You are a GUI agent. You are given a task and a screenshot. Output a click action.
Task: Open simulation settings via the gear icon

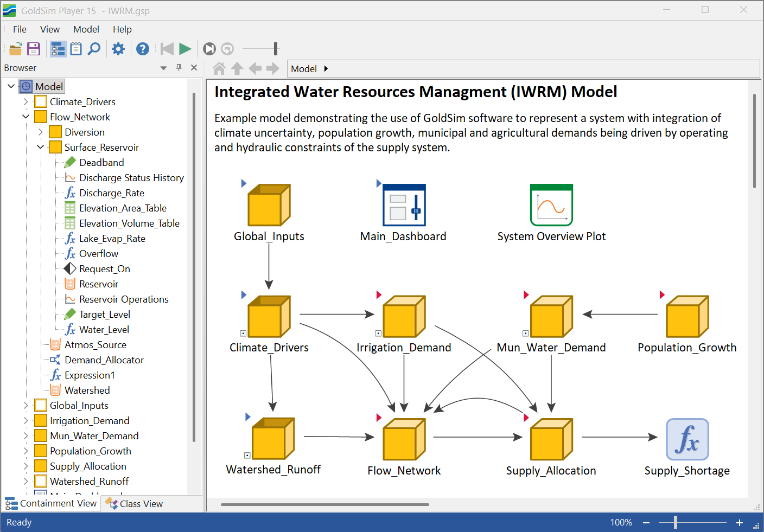point(118,49)
